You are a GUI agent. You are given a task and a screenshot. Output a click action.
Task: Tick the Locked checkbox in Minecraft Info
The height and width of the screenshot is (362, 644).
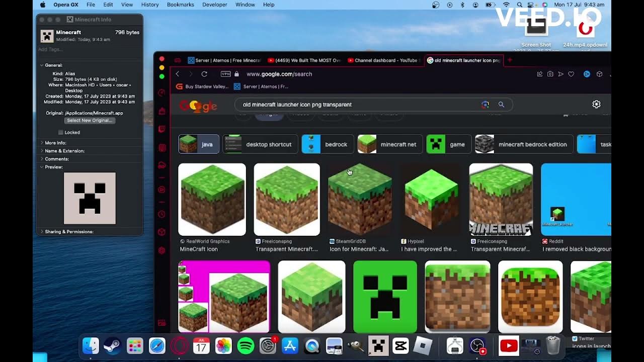(61, 132)
